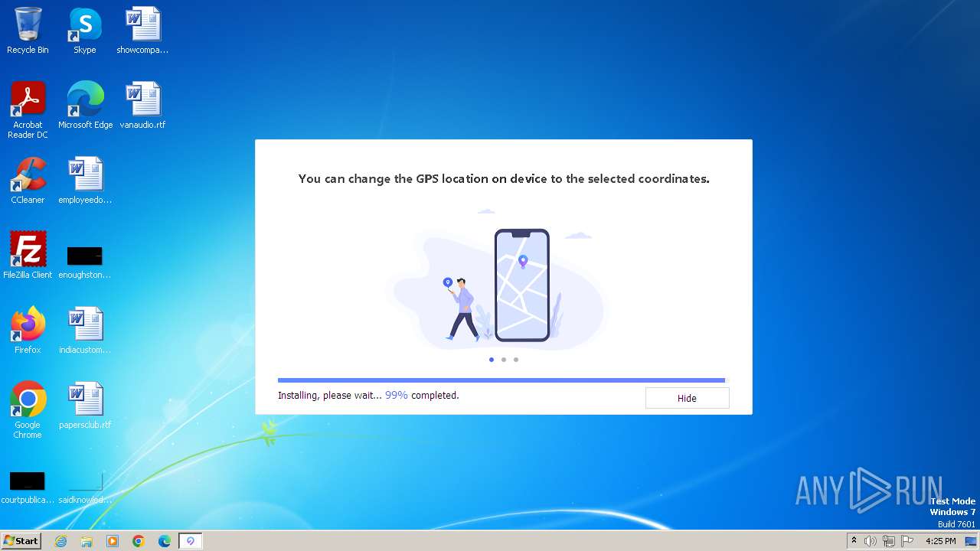Click the Show desktop button

click(x=972, y=541)
